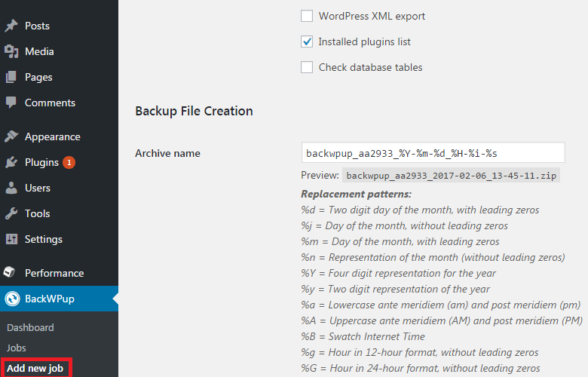This screenshot has height=377, width=588.
Task: Select Add new job in sidebar
Action: click(35, 368)
